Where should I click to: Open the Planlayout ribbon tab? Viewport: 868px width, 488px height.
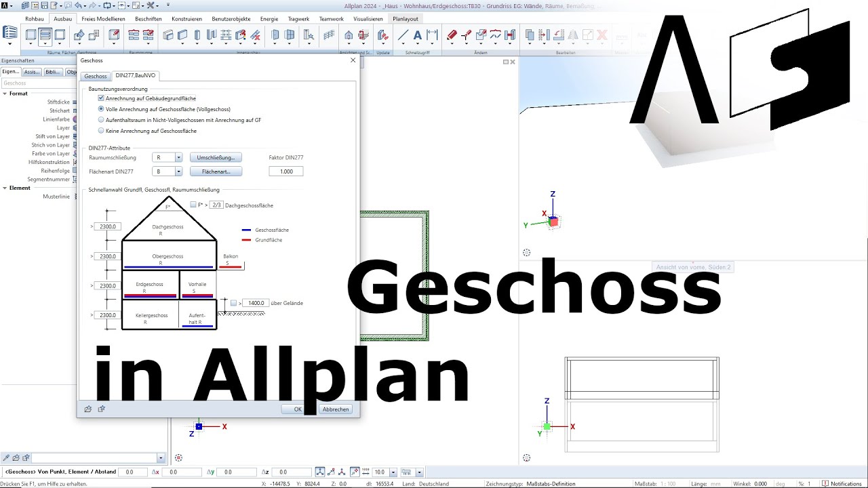pyautogui.click(x=406, y=19)
